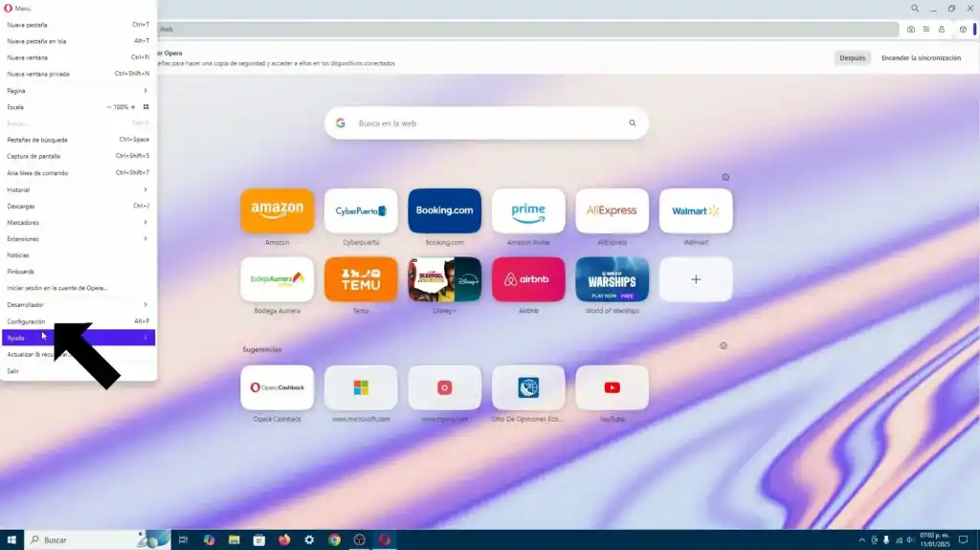Click the taskbar Buscar search box
This screenshot has height=550, width=980.
pyautogui.click(x=97, y=540)
